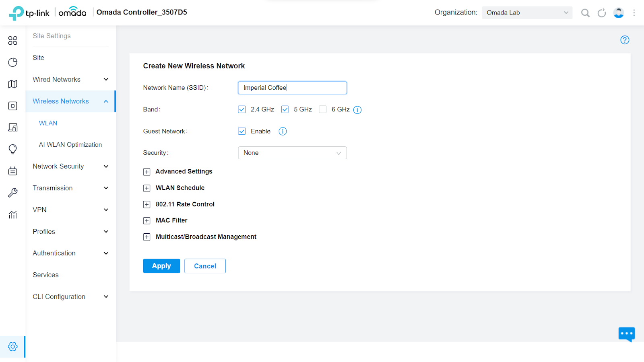Expand the MAC Filter section
The height and width of the screenshot is (362, 644).
click(x=147, y=220)
